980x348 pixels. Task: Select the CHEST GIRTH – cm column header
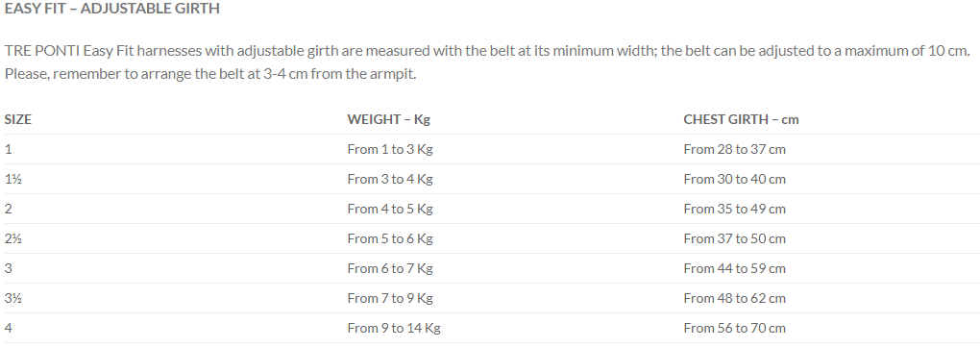(x=742, y=119)
